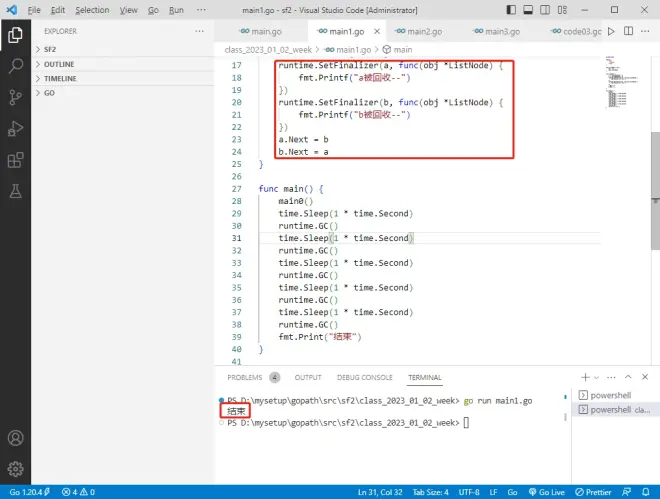
Task: Open the Extensions view
Action: point(15,160)
